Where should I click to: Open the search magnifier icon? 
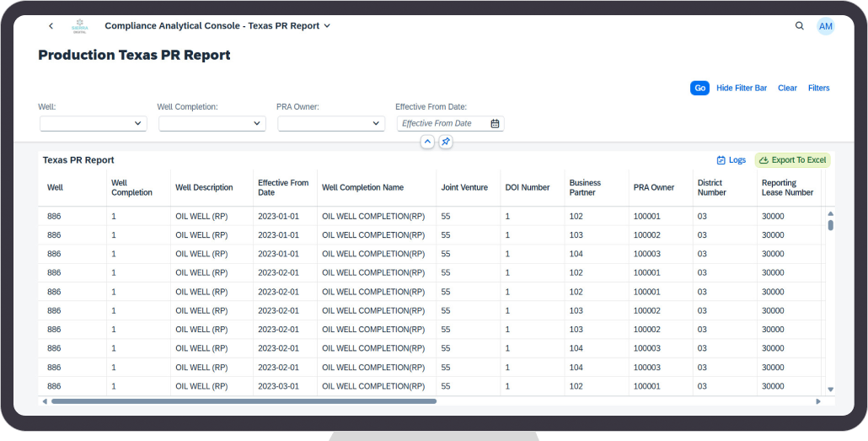(800, 26)
